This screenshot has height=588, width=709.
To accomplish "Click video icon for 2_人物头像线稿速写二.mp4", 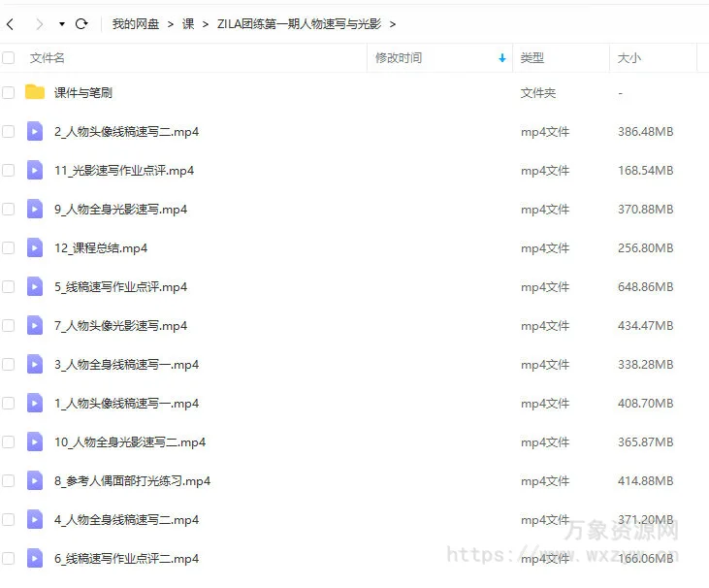I will [x=35, y=132].
